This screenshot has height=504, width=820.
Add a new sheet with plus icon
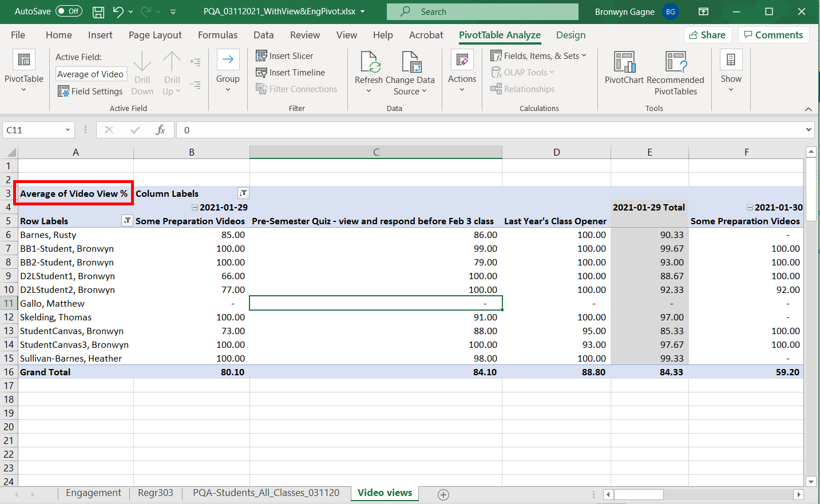coord(443,494)
